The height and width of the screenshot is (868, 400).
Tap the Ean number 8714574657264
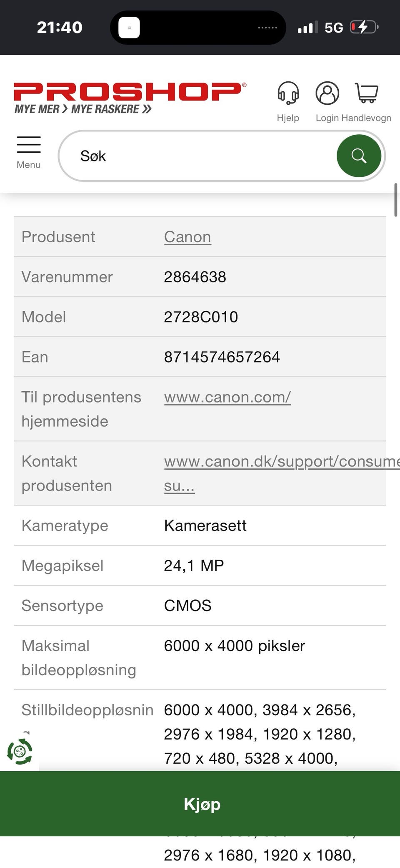pyautogui.click(x=222, y=357)
